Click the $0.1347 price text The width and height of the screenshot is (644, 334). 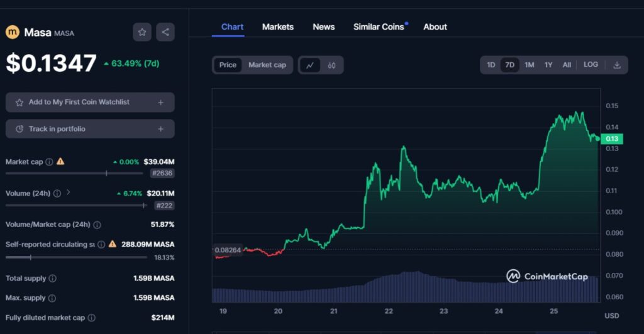click(x=52, y=64)
